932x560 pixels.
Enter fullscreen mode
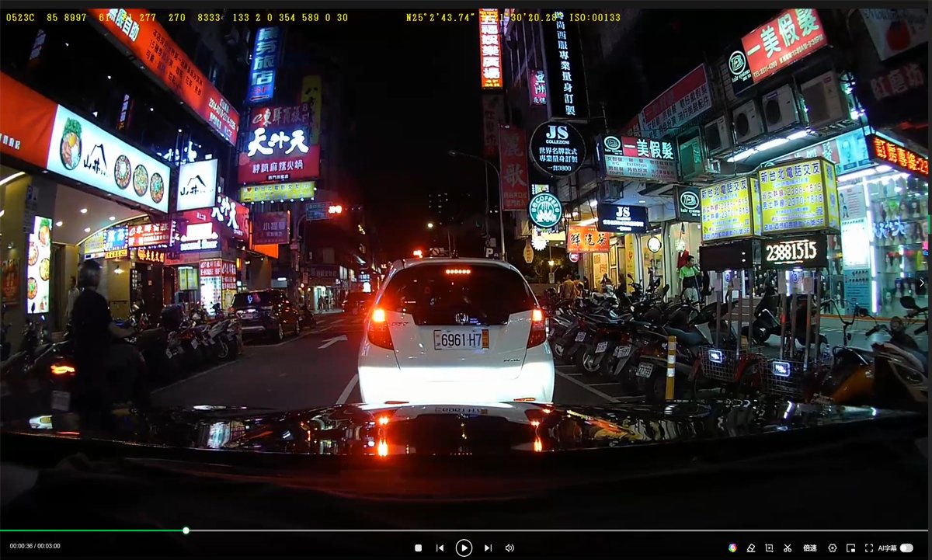[x=869, y=548]
